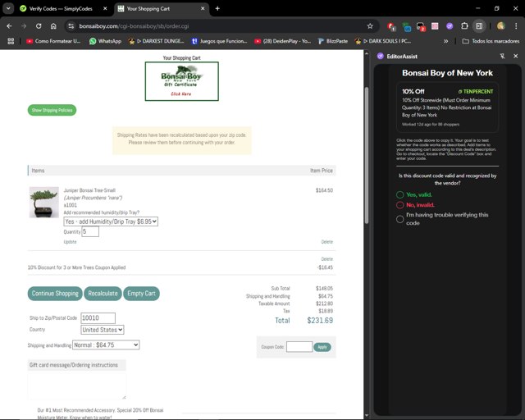Select 'No, invalid.' radio option
This screenshot has height=420, width=525.
[x=399, y=204]
